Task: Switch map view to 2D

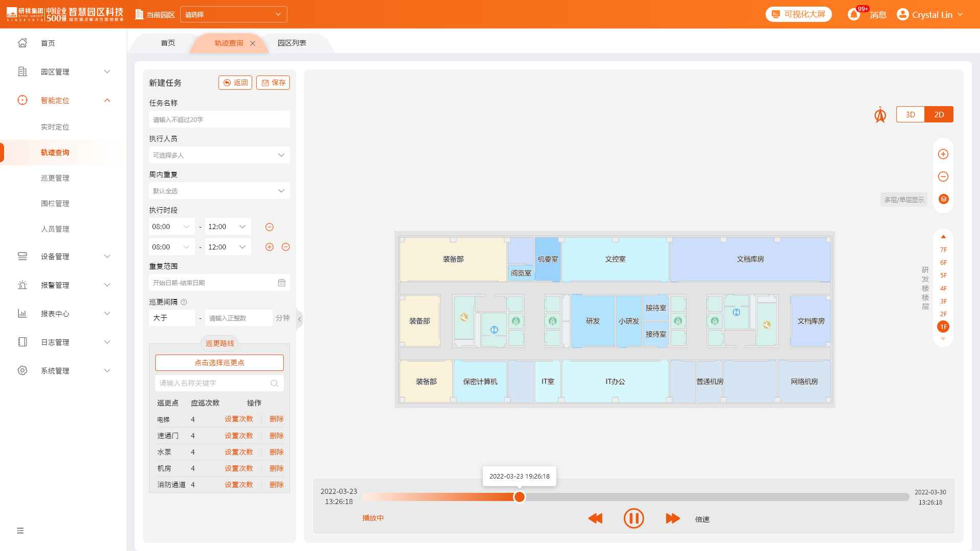Action: [x=939, y=114]
